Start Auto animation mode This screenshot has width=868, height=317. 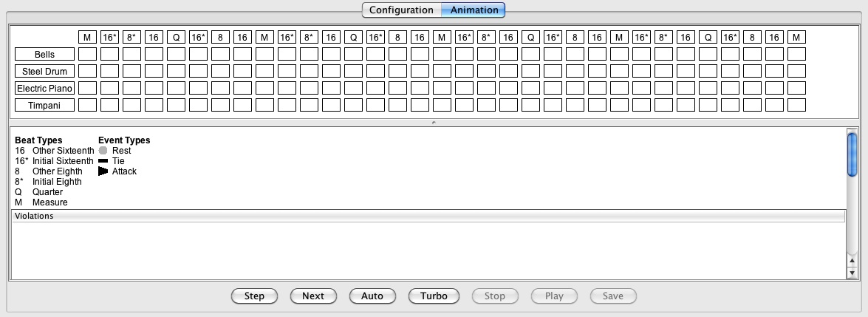tap(372, 296)
